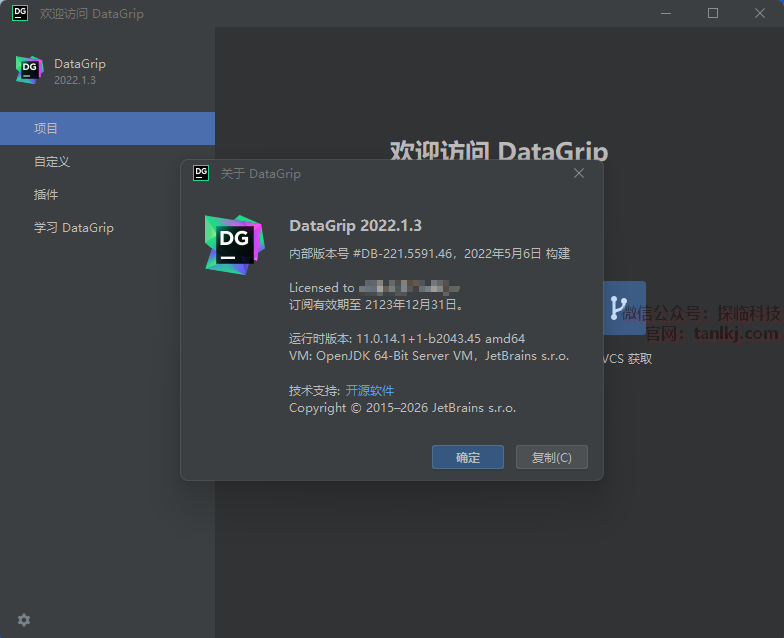Close the DataGrip welcome window
The width and height of the screenshot is (784, 638).
(x=760, y=14)
